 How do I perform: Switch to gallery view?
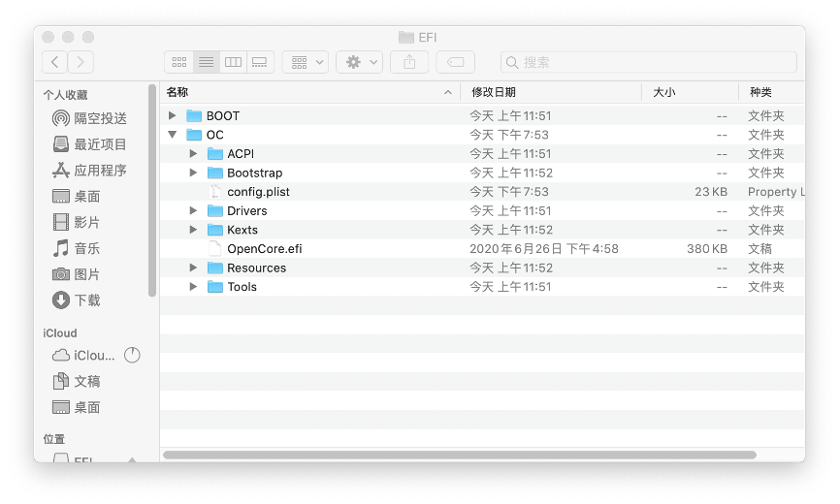coord(260,62)
